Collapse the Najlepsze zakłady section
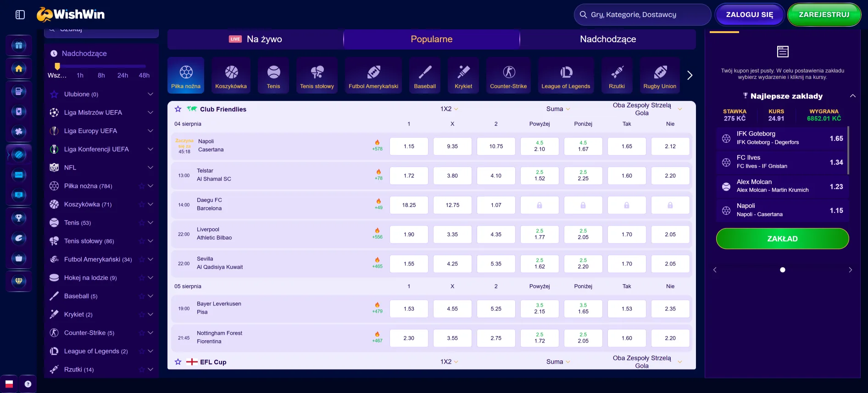The image size is (868, 393). click(x=852, y=96)
